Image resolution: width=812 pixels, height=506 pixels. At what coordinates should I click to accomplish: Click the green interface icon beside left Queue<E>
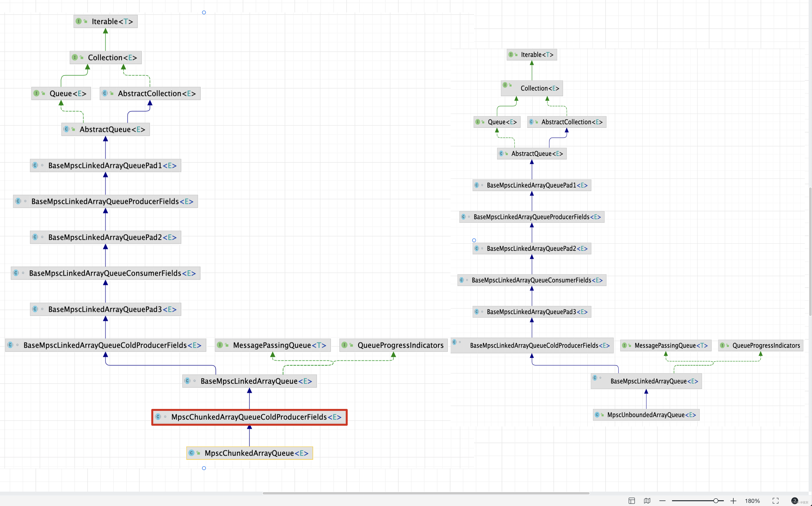tap(36, 93)
